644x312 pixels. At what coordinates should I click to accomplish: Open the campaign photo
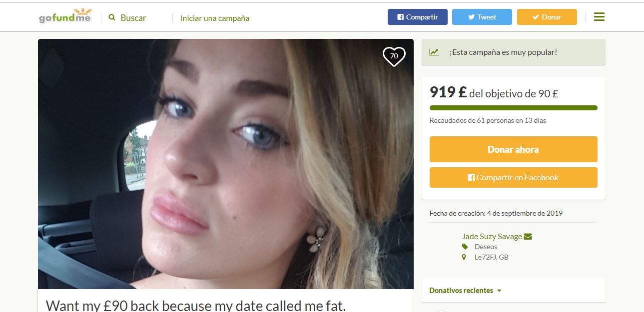226,164
